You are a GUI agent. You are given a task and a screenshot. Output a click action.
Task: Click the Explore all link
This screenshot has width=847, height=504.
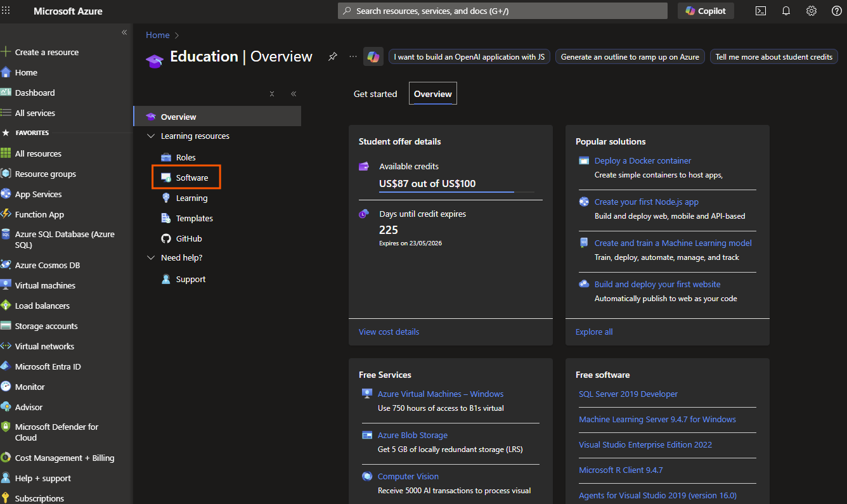pyautogui.click(x=594, y=332)
